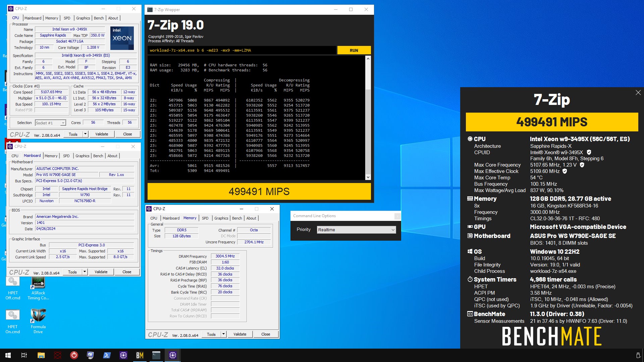Click Tools button in Memory CPU-Z window
This screenshot has width=644, height=362.
coord(211,334)
